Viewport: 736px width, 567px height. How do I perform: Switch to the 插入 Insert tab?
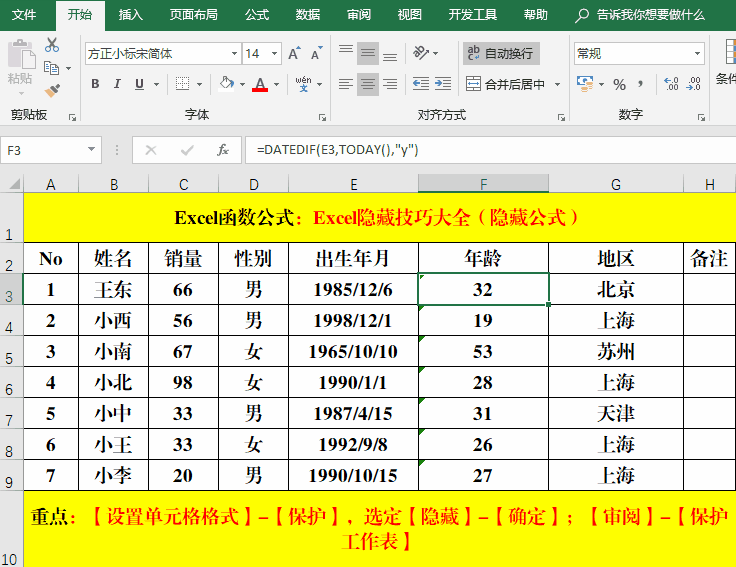pos(130,15)
